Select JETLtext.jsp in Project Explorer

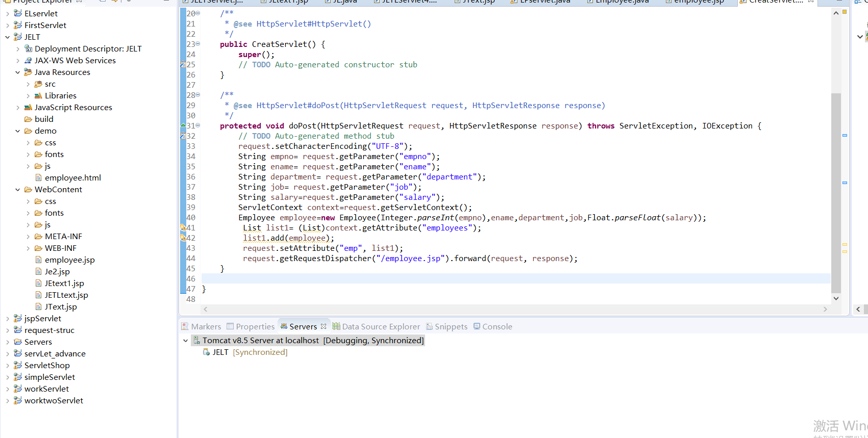66,295
